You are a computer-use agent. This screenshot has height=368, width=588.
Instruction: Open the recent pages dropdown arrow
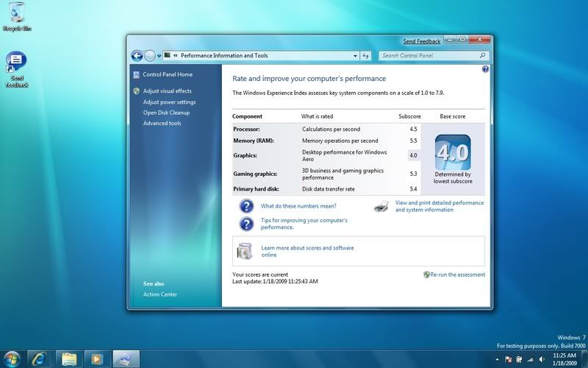[159, 55]
